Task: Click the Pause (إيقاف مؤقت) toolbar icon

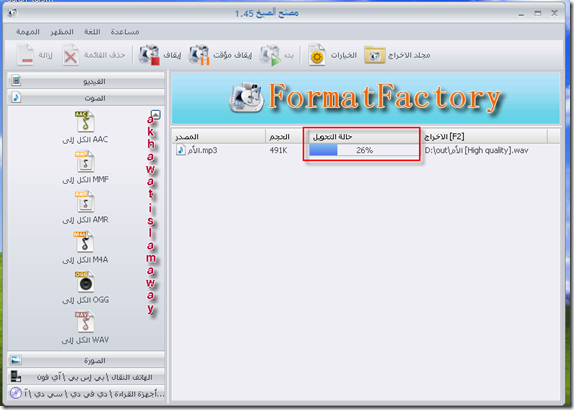Action: [199, 55]
